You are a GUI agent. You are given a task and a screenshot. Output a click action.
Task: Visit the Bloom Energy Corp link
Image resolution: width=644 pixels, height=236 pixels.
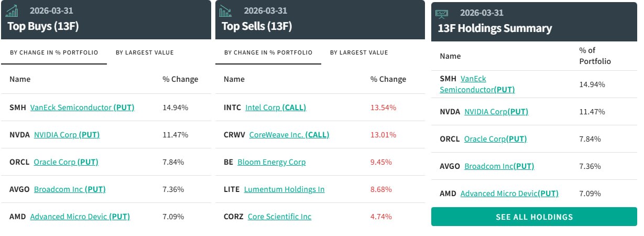(271, 162)
